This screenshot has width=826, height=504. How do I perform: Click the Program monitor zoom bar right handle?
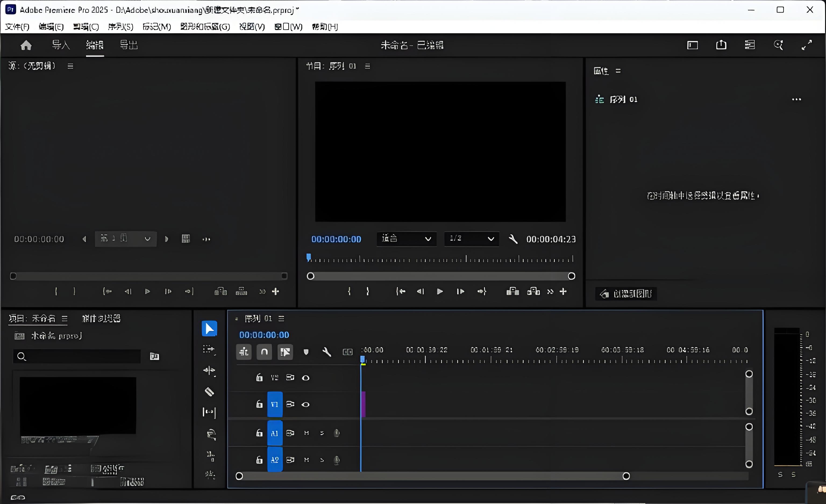tap(572, 276)
